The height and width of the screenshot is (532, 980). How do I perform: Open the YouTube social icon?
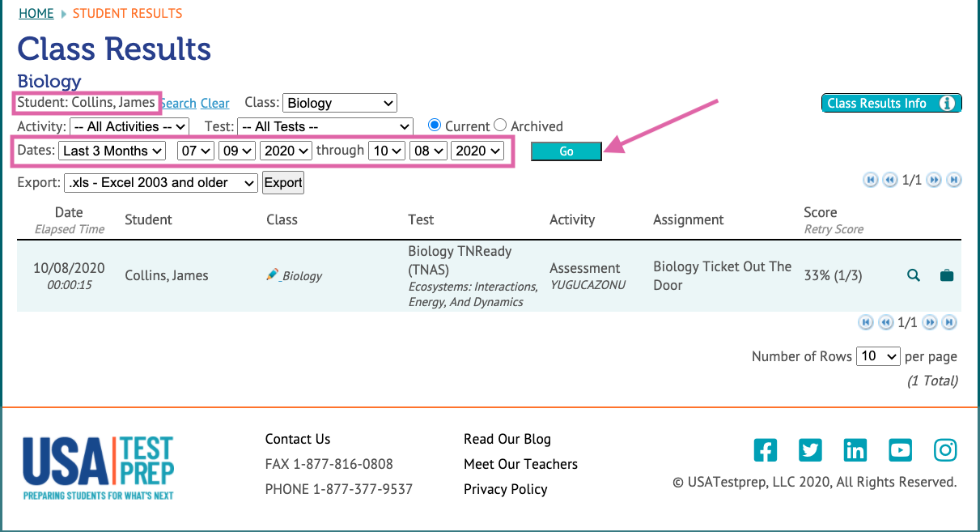point(900,450)
